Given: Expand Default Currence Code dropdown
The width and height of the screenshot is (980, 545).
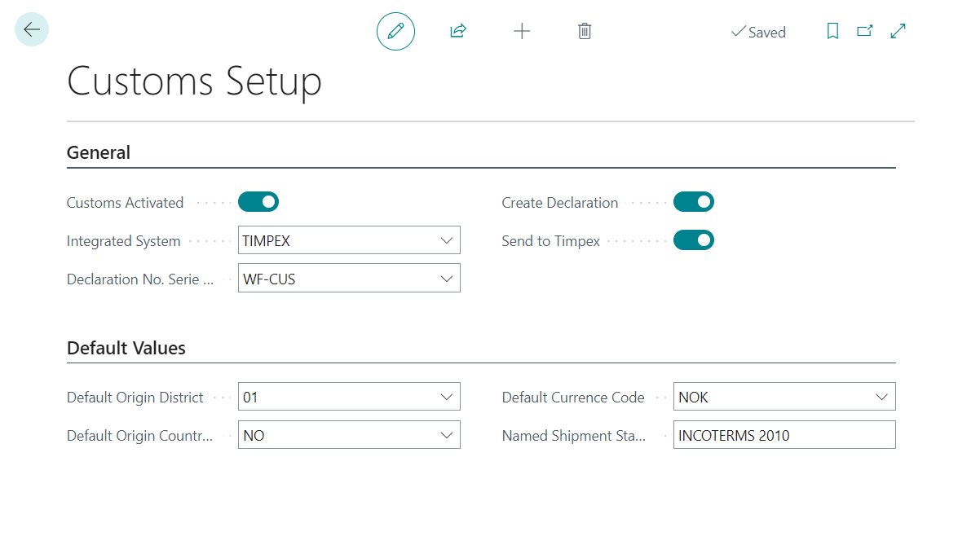Looking at the screenshot, I should [x=881, y=398].
